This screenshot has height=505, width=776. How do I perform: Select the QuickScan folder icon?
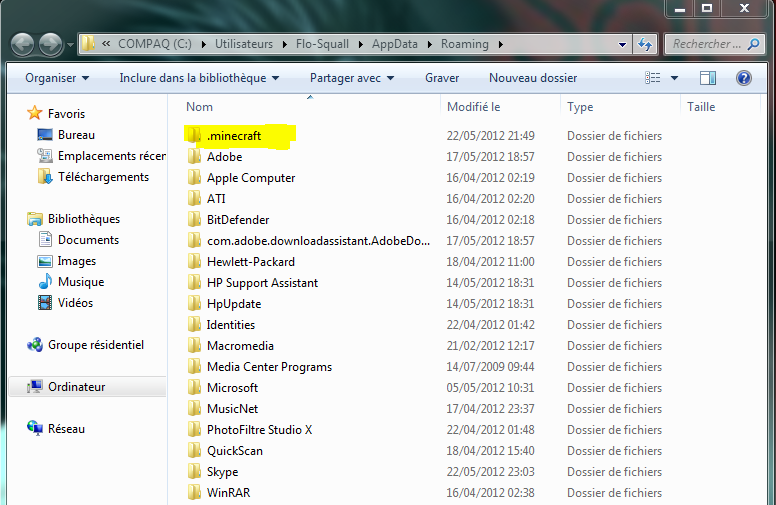click(194, 451)
